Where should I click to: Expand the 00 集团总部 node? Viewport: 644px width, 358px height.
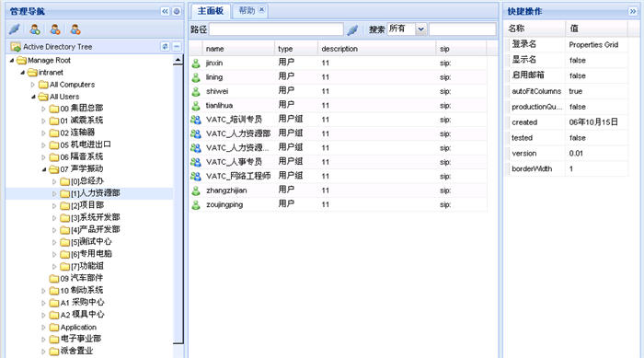click(x=43, y=109)
